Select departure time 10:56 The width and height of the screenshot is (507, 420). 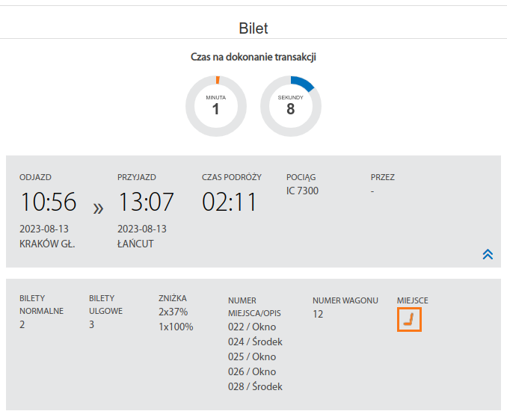[48, 202]
